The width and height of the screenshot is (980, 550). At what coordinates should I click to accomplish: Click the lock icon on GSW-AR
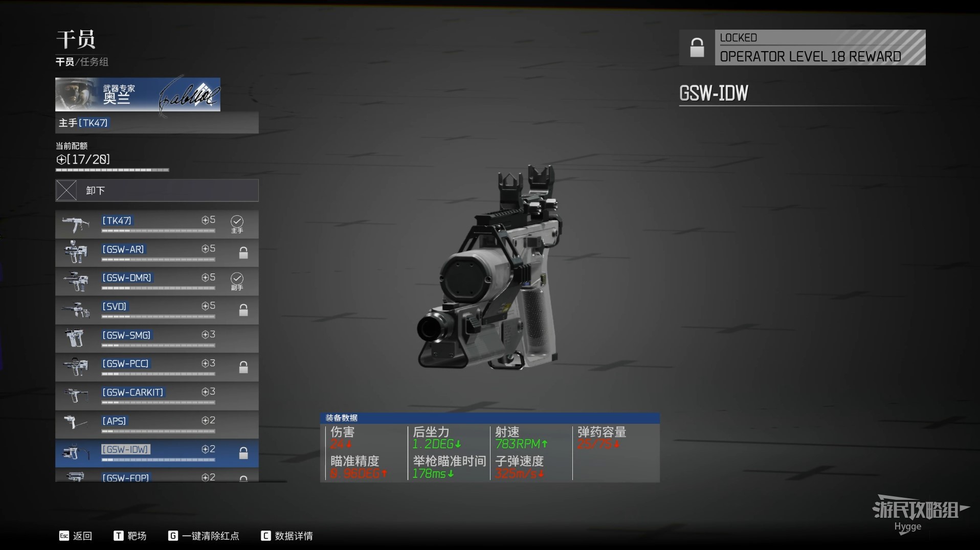coord(243,253)
